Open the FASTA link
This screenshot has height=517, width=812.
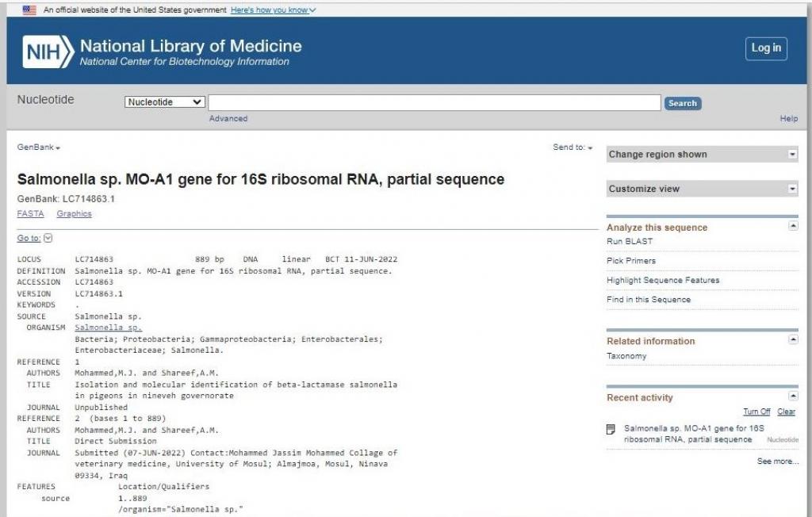pyautogui.click(x=30, y=214)
